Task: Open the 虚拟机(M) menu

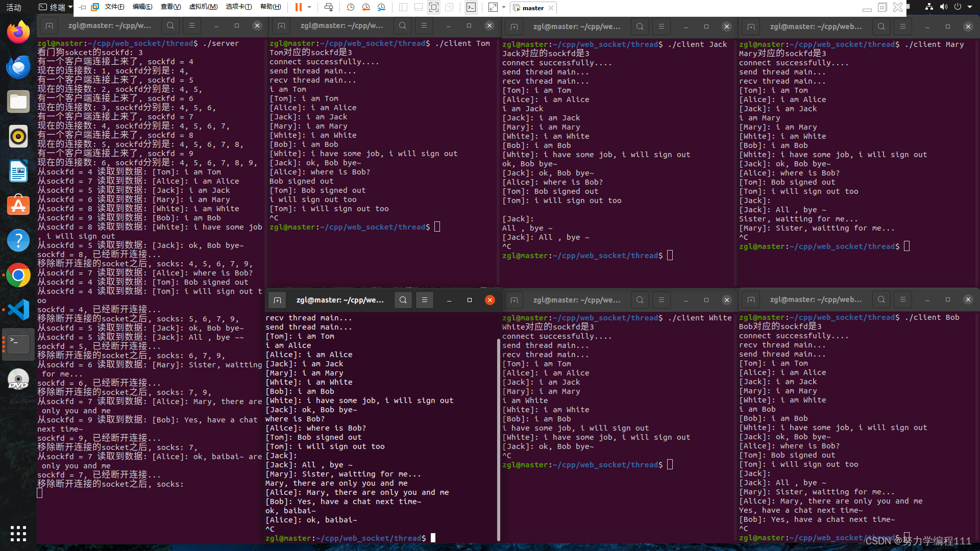Action: (x=203, y=7)
